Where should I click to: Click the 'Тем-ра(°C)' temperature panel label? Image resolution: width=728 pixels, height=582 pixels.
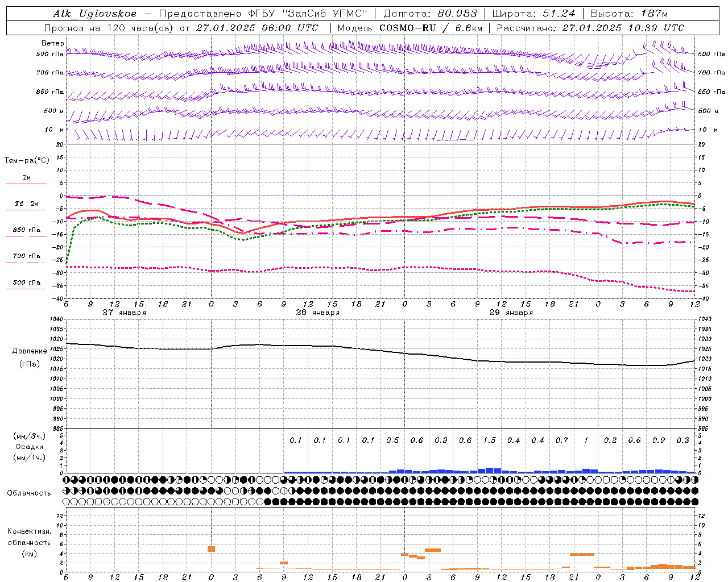tap(27, 161)
